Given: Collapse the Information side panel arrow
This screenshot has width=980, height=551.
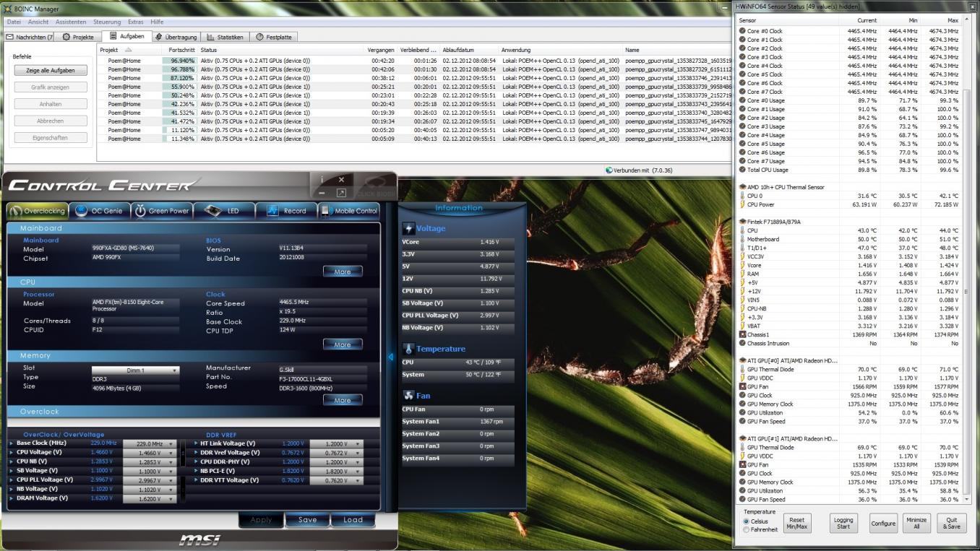Looking at the screenshot, I should point(391,357).
